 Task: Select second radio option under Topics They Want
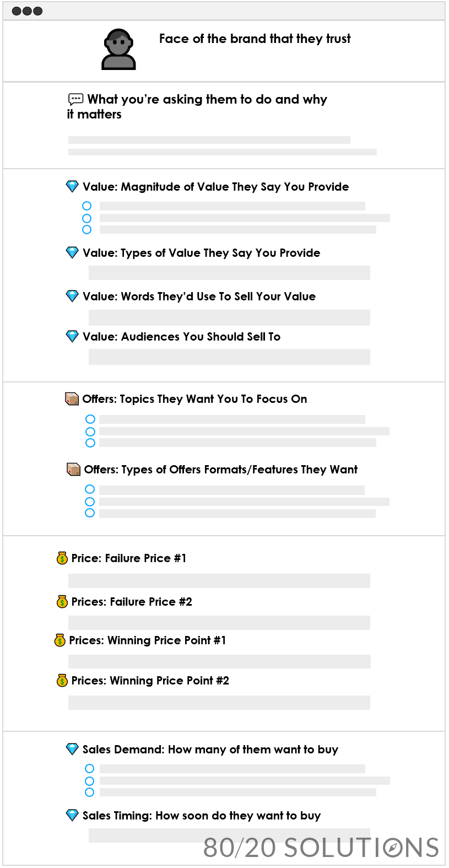[90, 432]
